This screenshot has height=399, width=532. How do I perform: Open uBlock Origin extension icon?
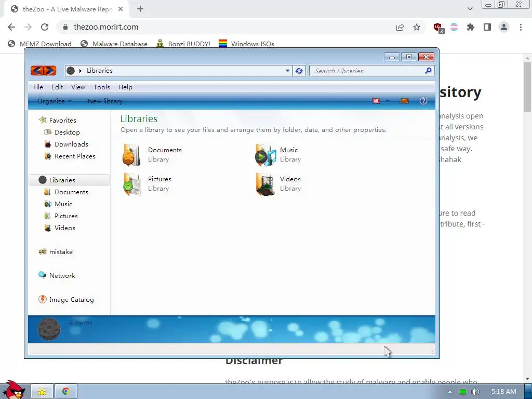tap(438, 28)
